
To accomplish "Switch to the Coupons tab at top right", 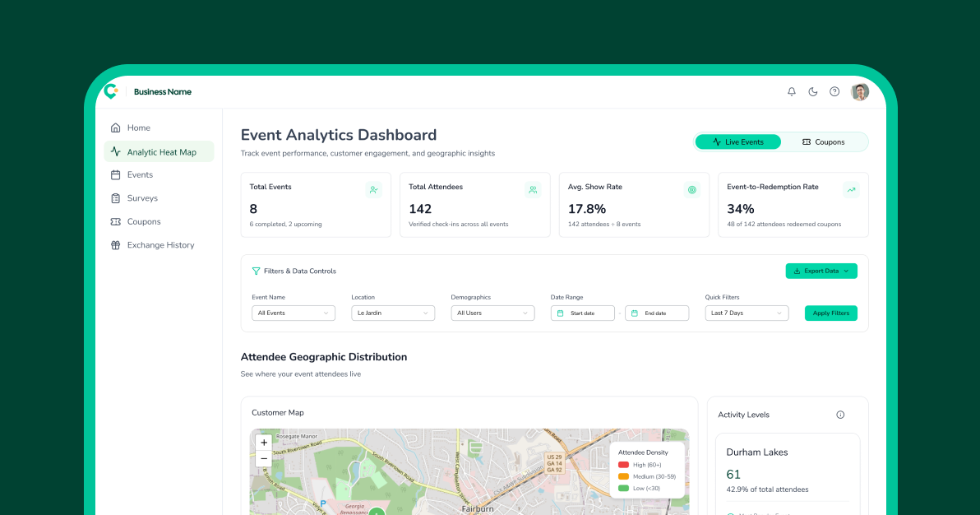I will [823, 142].
